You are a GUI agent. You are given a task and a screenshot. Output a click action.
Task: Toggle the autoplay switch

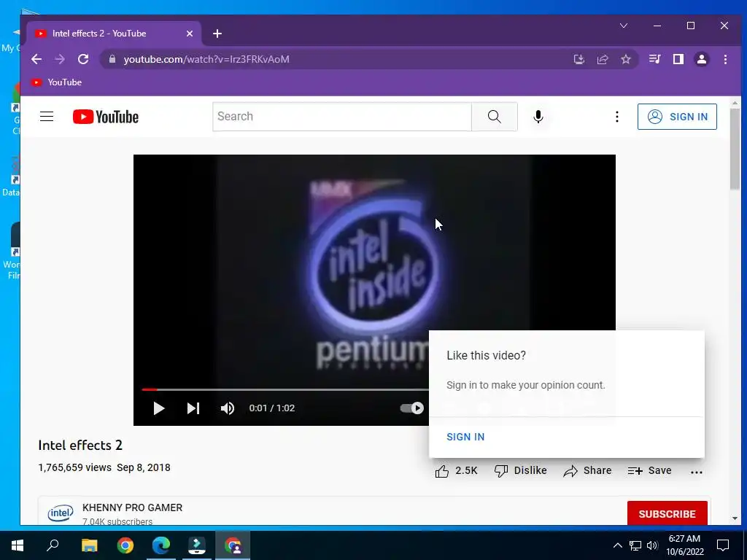(x=412, y=408)
